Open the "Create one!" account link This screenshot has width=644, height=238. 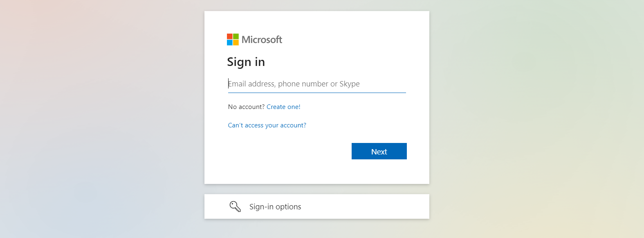point(283,107)
